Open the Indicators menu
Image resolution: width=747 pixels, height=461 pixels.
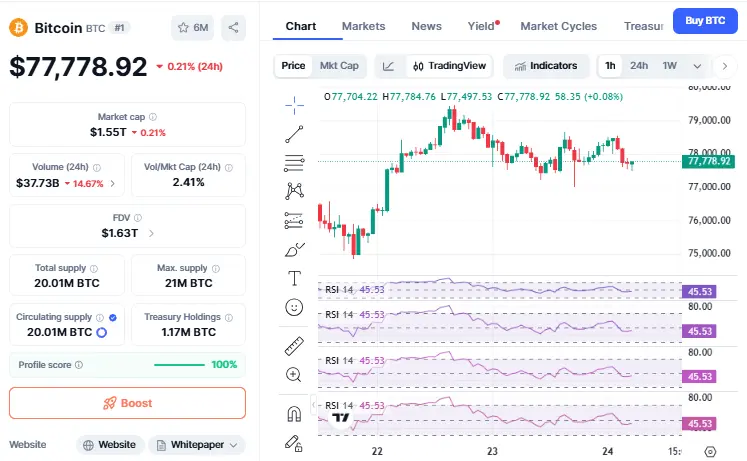tap(546, 66)
